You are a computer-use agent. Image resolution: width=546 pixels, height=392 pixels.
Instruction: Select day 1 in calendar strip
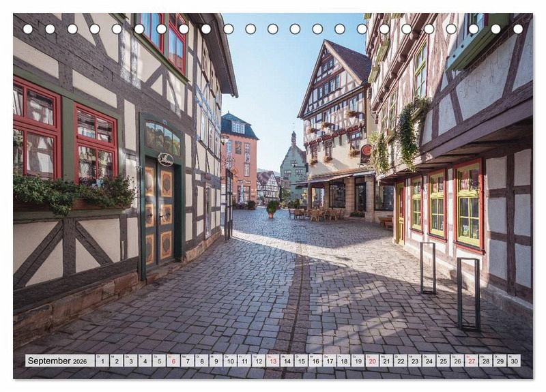click(x=102, y=361)
